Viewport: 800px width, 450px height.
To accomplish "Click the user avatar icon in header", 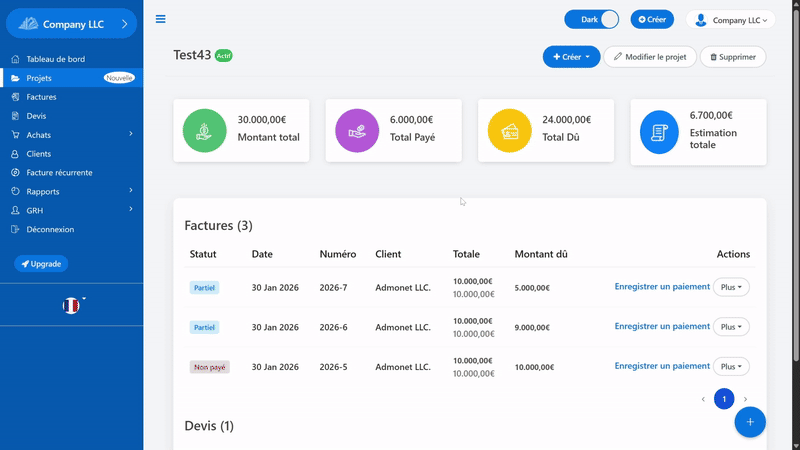I will 700,20.
